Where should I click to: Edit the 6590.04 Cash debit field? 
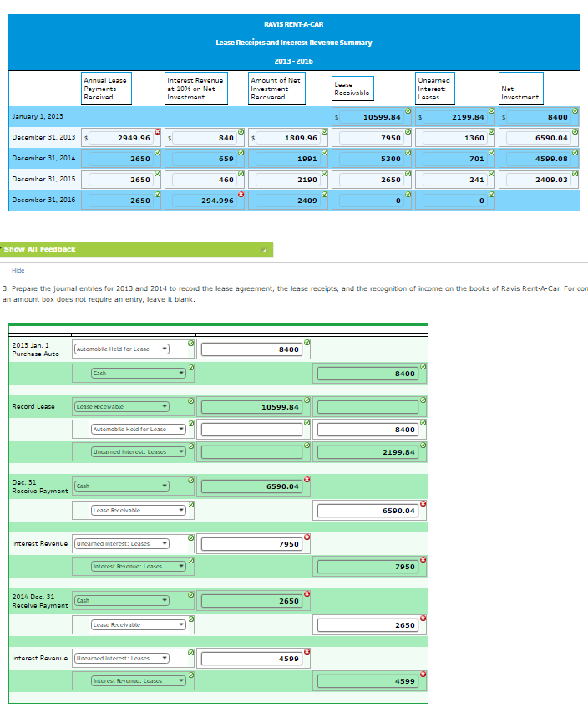click(x=251, y=486)
